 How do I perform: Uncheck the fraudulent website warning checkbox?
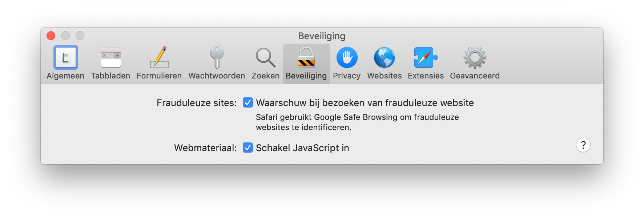[x=248, y=103]
